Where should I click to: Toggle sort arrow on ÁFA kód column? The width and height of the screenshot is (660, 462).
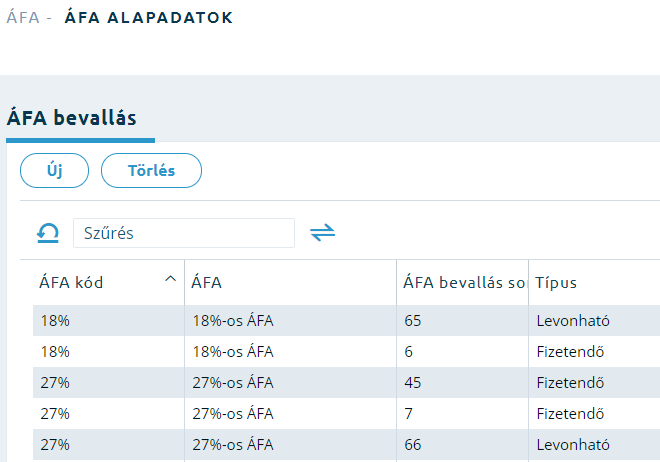coord(170,279)
